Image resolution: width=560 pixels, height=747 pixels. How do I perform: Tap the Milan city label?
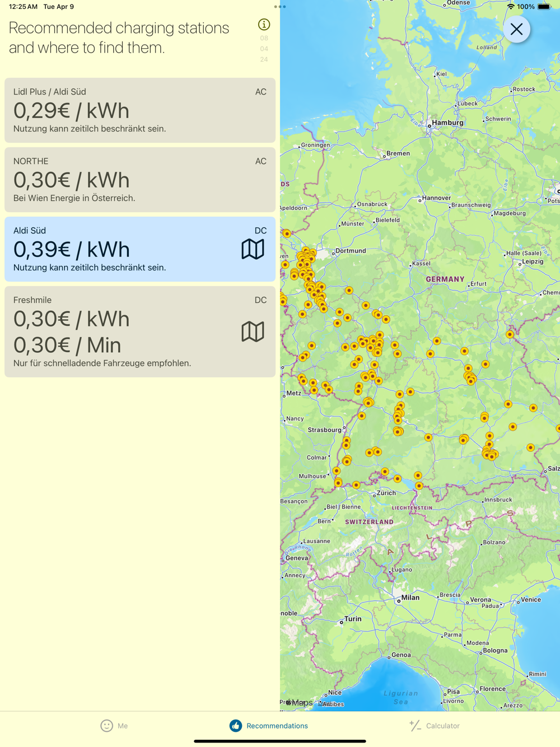point(410,597)
